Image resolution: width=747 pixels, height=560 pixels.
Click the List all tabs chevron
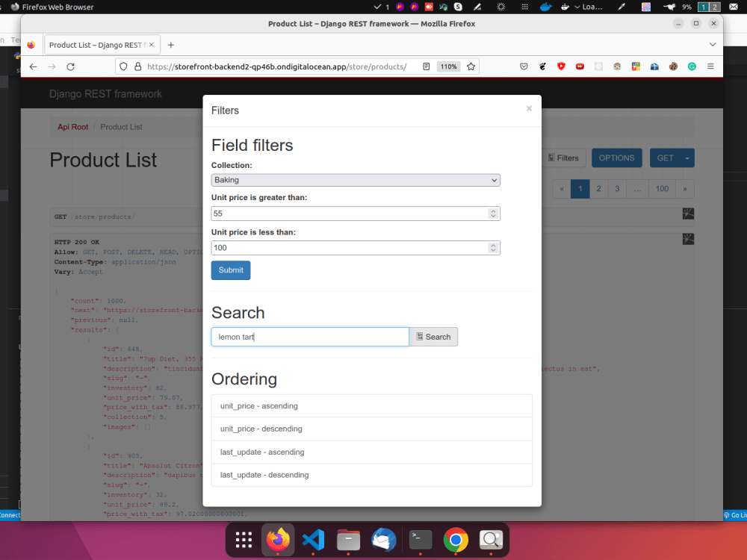[x=712, y=44]
